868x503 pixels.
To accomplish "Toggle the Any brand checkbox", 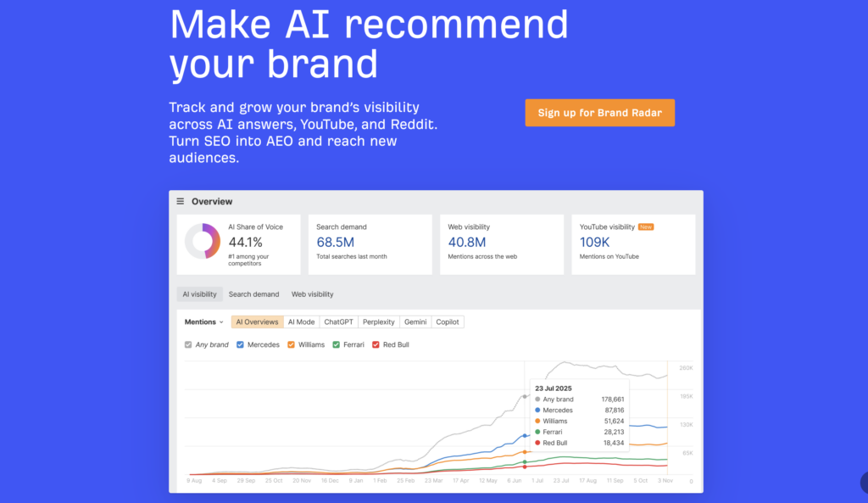I will pos(188,344).
